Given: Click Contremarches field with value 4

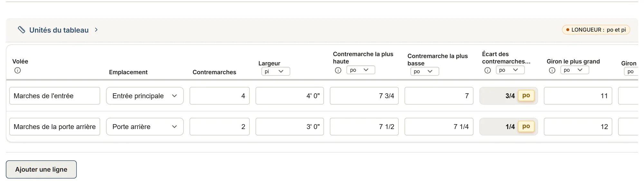Looking at the screenshot, I should 220,96.
